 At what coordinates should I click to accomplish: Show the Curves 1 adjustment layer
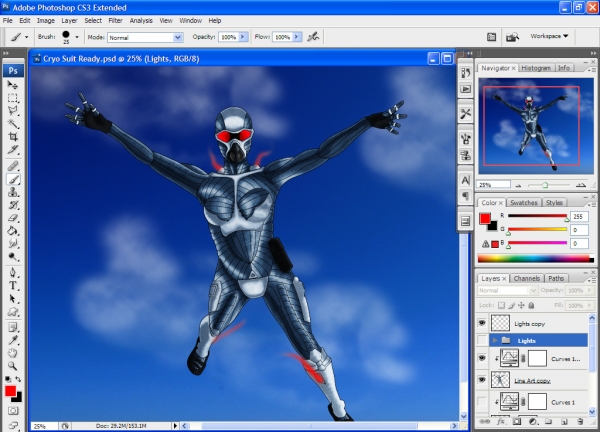[482, 401]
